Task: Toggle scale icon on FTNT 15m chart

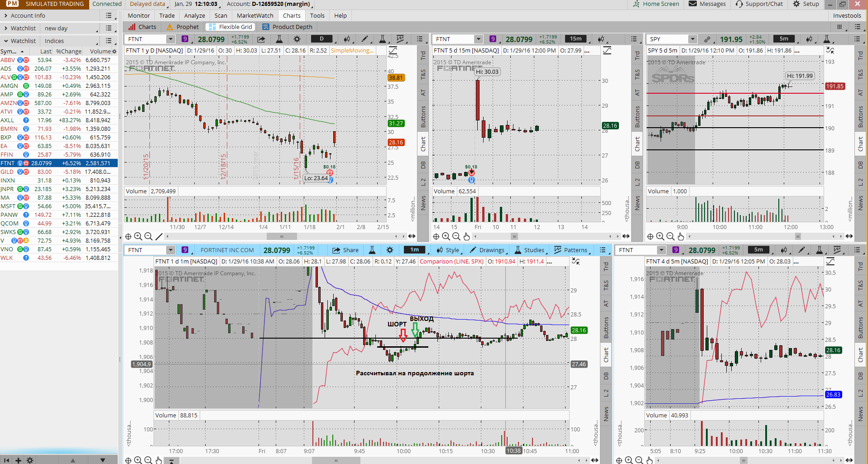Action: [x=607, y=50]
